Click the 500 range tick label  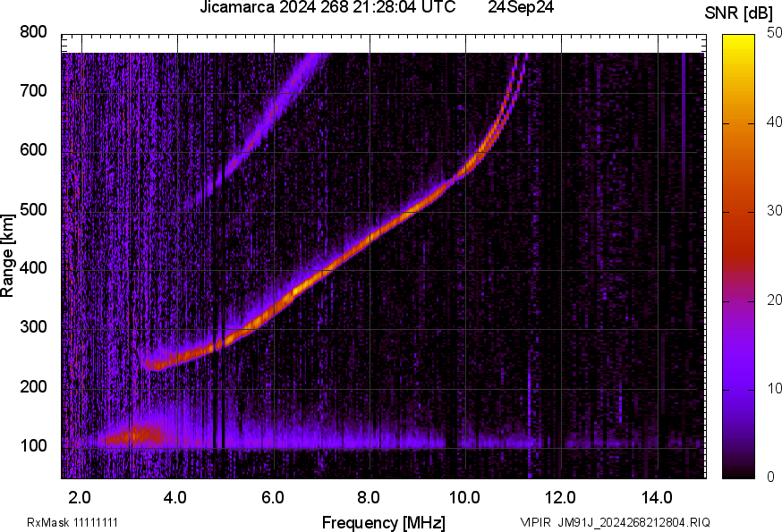[x=33, y=209]
